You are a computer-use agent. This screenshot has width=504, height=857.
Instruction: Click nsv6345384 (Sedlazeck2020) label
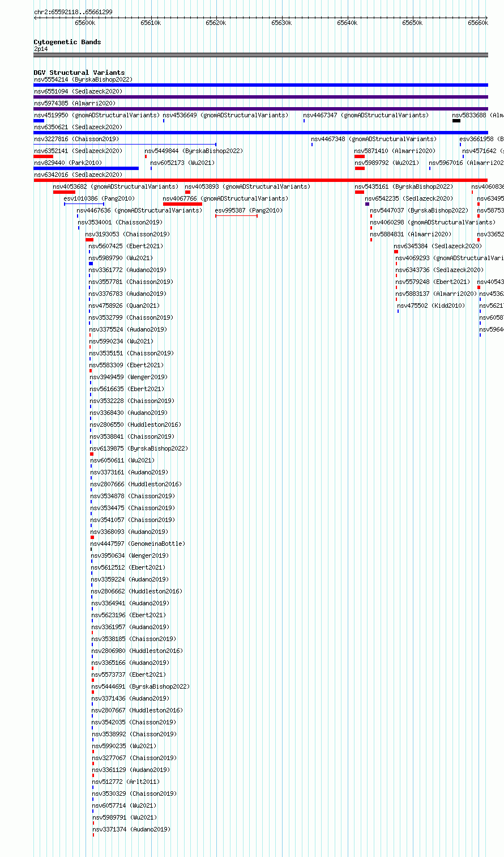[438, 247]
